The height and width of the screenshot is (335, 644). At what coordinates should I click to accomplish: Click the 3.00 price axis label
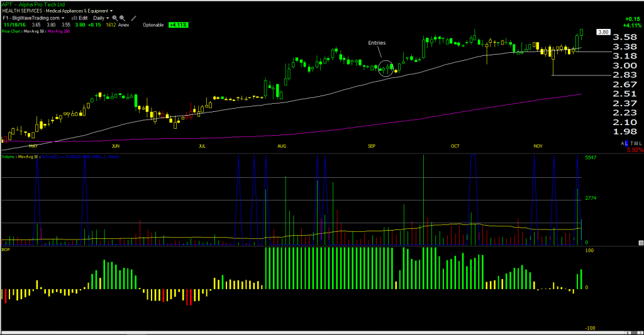coord(625,66)
